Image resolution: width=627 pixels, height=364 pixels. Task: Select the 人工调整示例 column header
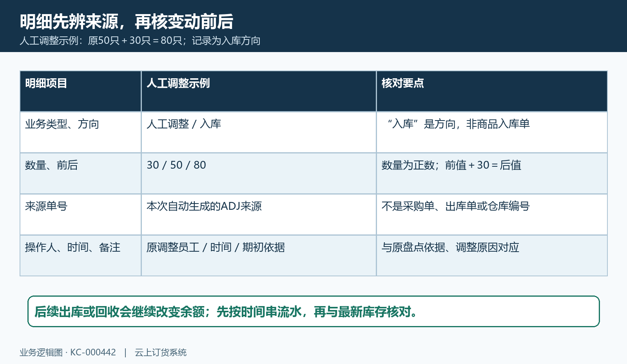[259, 91]
